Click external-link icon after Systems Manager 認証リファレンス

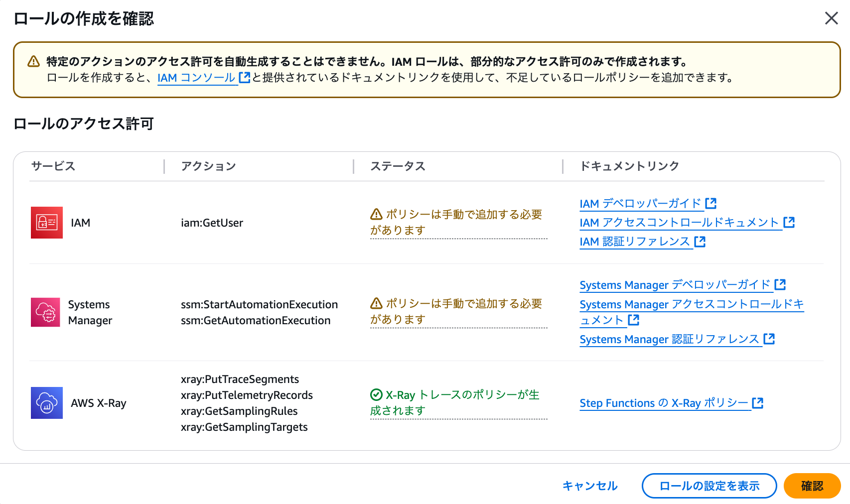click(769, 339)
